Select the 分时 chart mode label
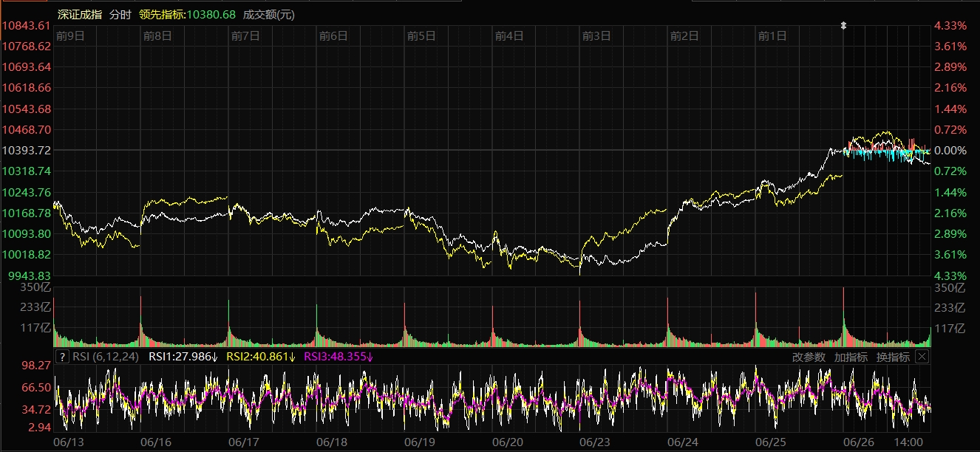Image resolution: width=980 pixels, height=452 pixels. tap(120, 15)
